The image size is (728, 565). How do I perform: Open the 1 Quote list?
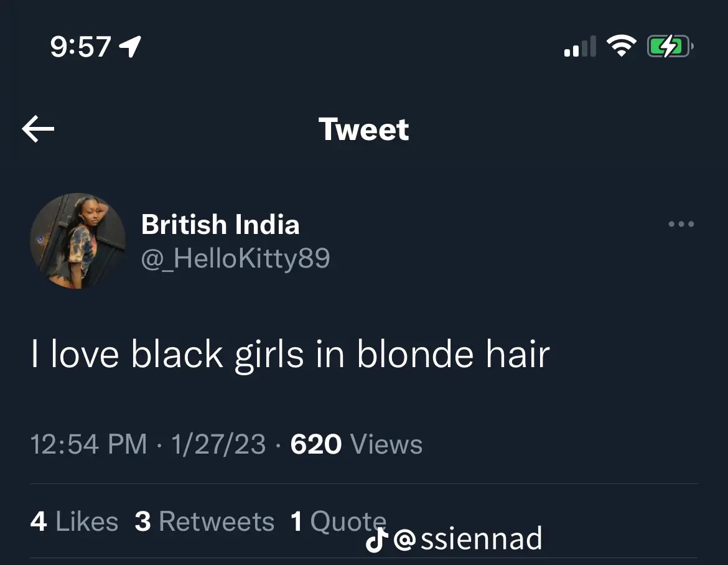(x=338, y=521)
